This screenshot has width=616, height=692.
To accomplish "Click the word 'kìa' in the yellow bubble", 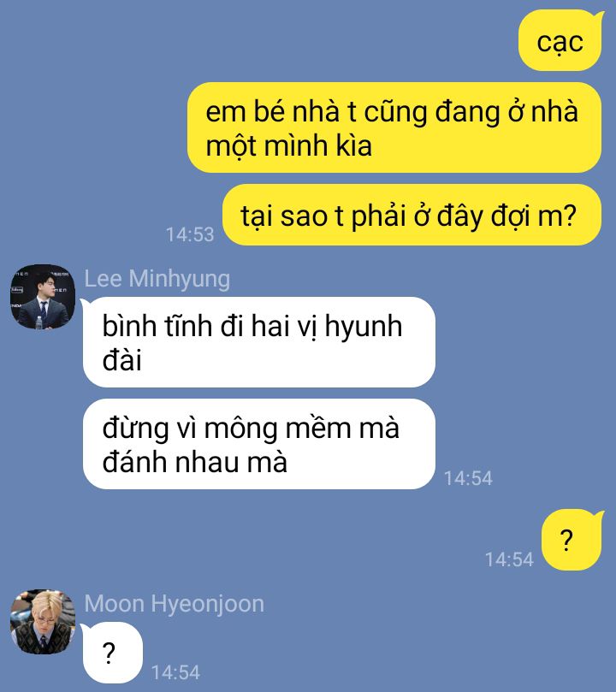I will pos(354,145).
